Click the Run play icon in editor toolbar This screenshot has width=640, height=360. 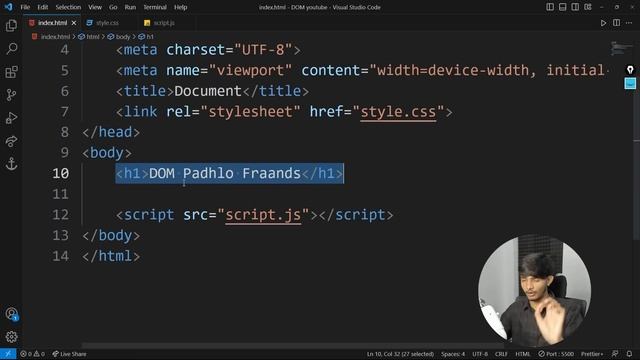pos(603,23)
